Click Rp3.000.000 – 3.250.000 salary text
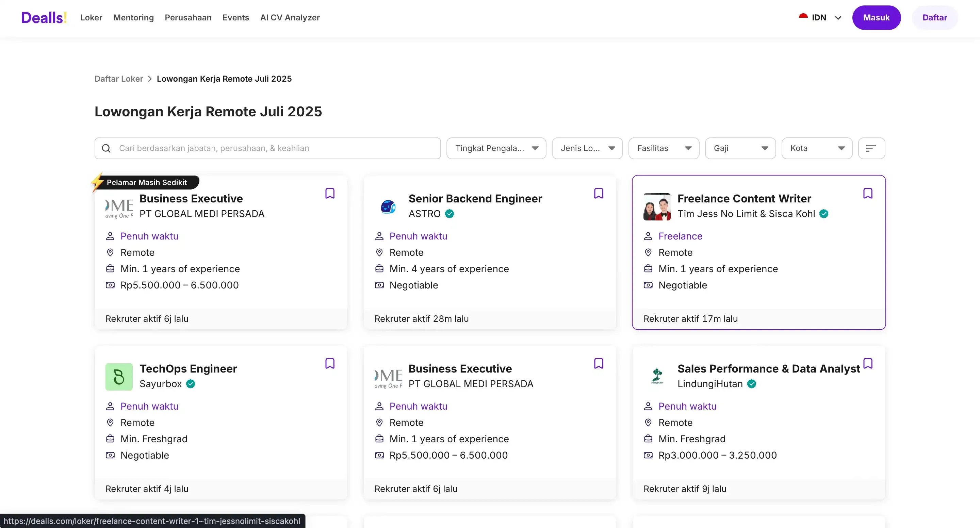This screenshot has height=528, width=980. pyautogui.click(x=718, y=455)
